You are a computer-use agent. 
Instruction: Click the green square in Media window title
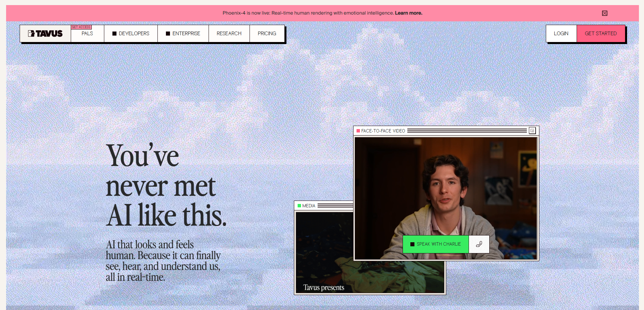pos(299,206)
